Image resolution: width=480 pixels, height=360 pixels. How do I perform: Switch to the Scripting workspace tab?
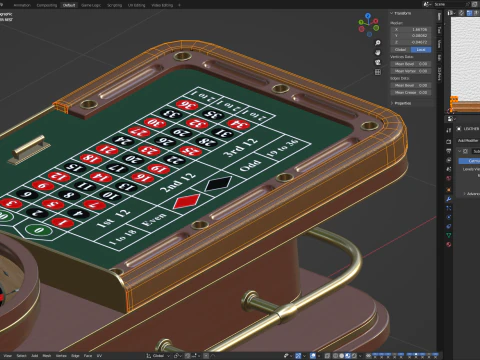click(114, 5)
